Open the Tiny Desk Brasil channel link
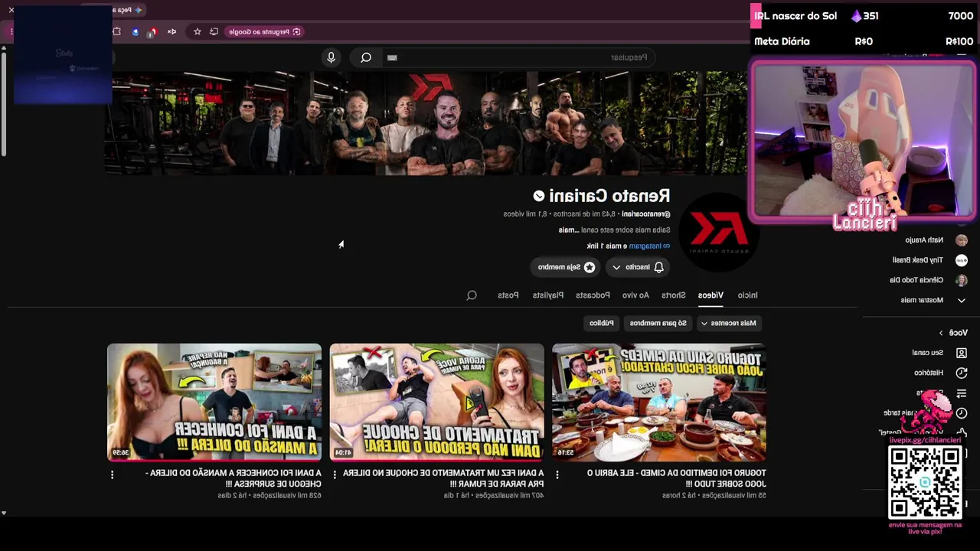Screen dimensions: 980x551 [x=918, y=260]
